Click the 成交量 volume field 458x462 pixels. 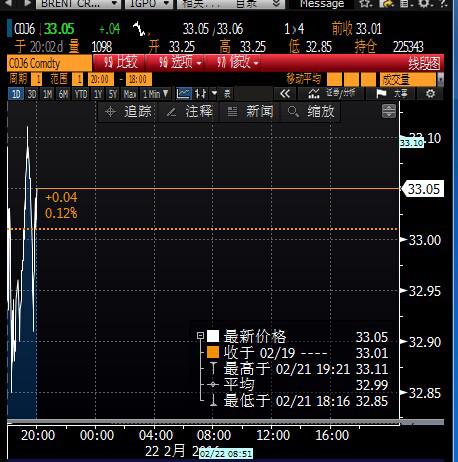coord(408,79)
